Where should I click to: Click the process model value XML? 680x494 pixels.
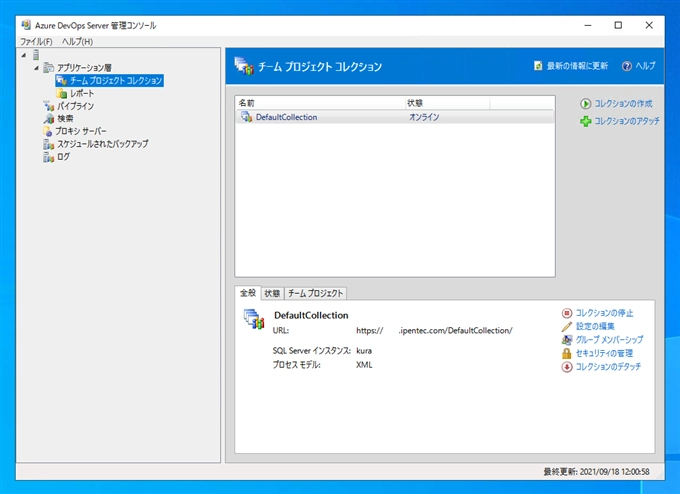[x=364, y=365]
